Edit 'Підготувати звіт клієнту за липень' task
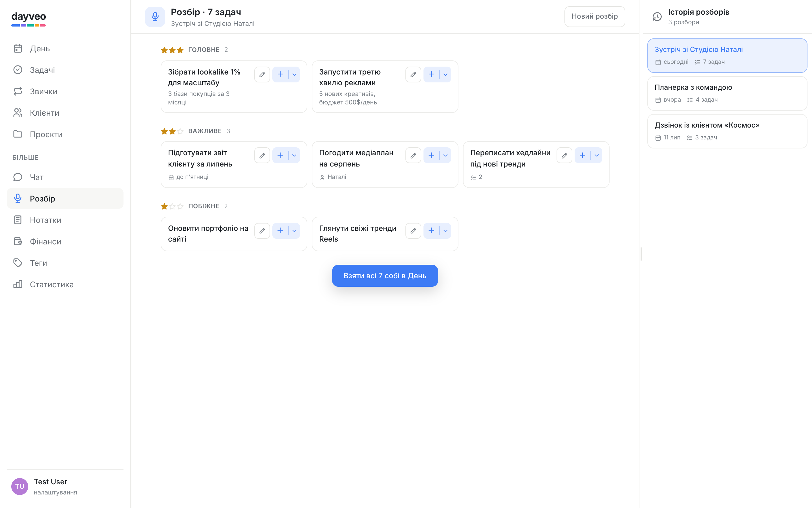This screenshot has height=508, width=812. click(262, 155)
